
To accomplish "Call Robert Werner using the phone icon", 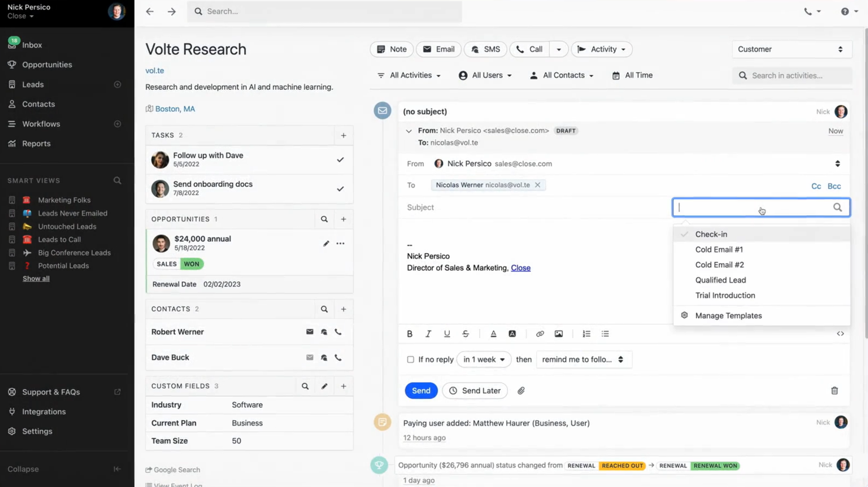I will click(338, 332).
